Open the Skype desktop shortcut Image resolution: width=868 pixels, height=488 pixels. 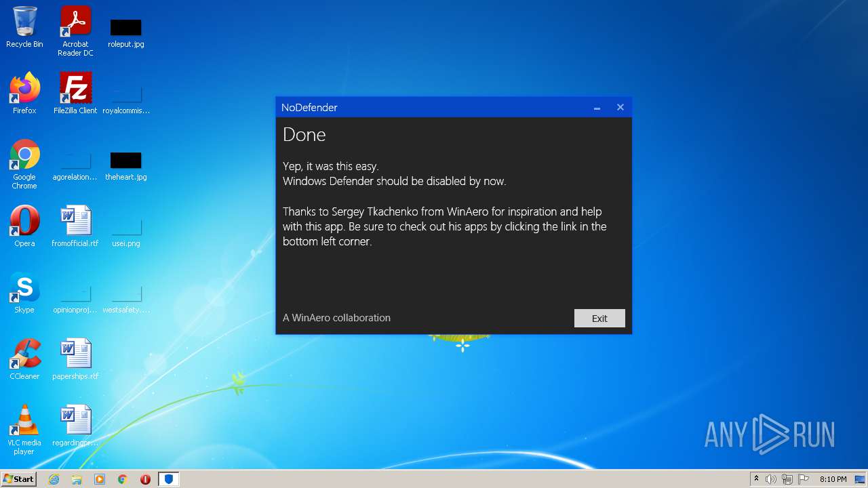pos(24,293)
